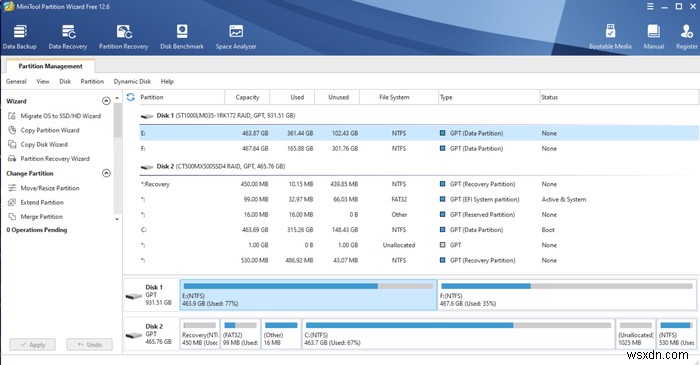Select the C: partition row
Image resolution: width=700 pixels, height=365 pixels.
click(419, 229)
